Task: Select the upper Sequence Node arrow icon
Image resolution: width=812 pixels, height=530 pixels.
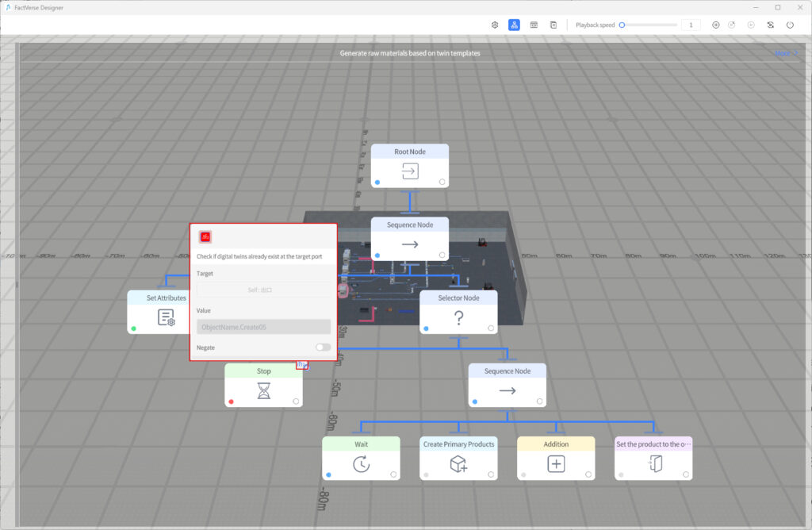Action: (x=410, y=244)
